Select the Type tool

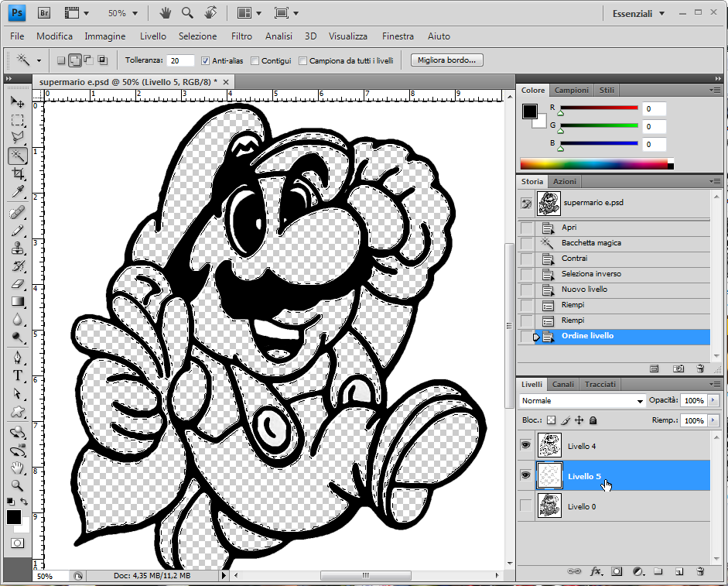click(17, 376)
